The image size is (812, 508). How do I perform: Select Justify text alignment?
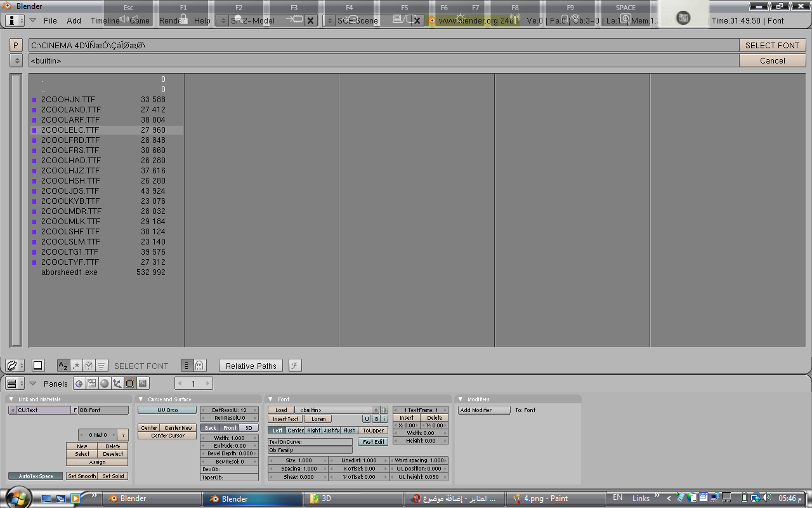[331, 431]
